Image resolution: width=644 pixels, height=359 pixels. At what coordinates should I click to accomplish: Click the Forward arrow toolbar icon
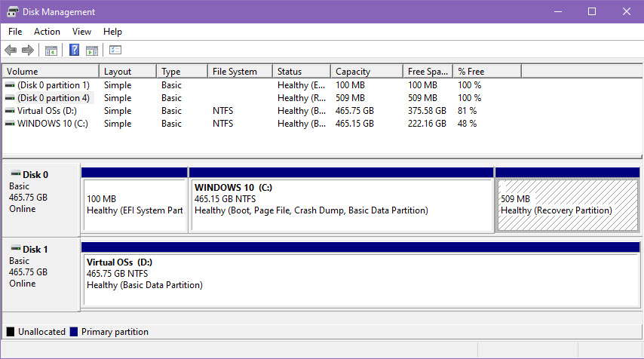coord(28,51)
